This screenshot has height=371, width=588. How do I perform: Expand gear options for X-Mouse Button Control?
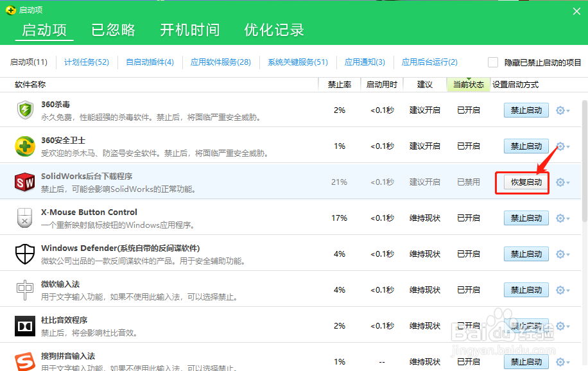562,218
